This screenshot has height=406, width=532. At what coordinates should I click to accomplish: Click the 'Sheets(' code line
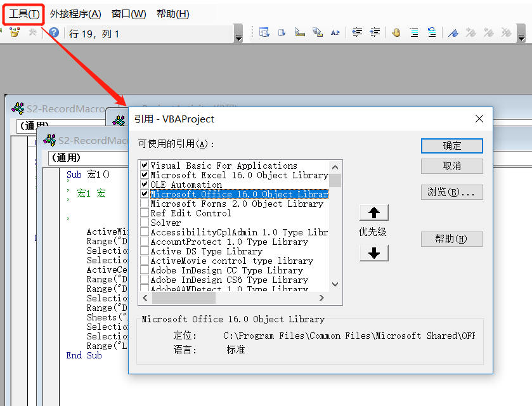pos(107,317)
